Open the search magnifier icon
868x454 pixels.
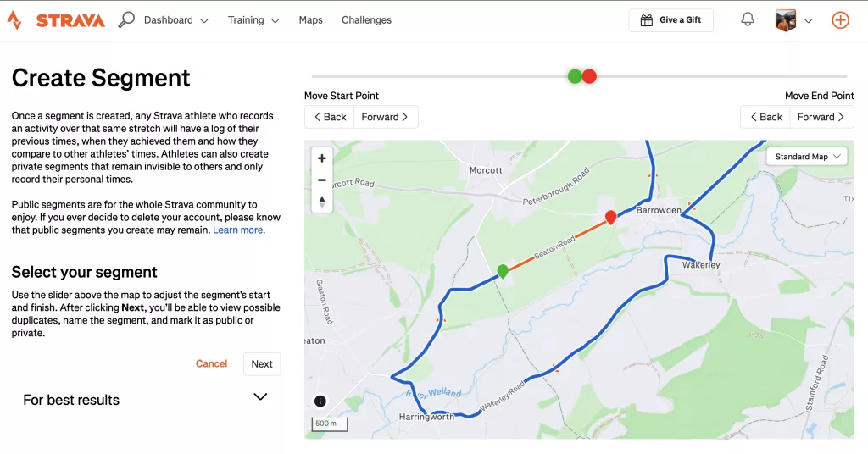pos(126,20)
